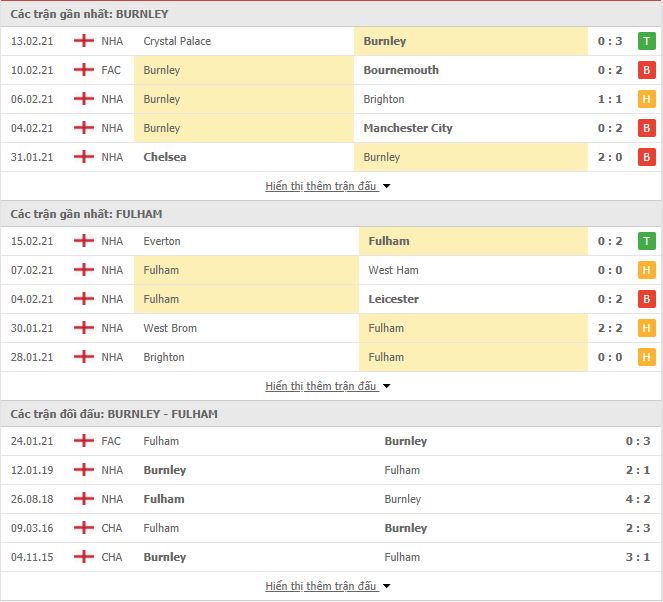This screenshot has width=663, height=602.
Task: Click England flag next to 13.02.21 date
Action: coord(84,41)
